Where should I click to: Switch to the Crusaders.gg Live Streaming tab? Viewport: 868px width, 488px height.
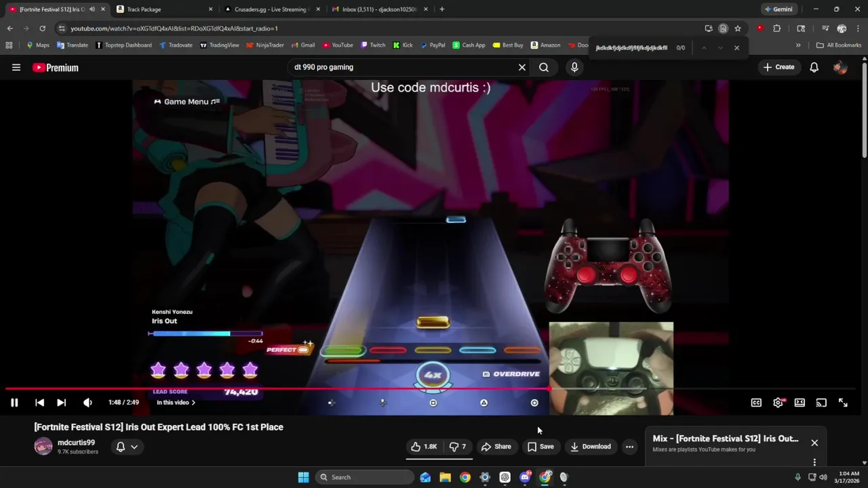(271, 9)
